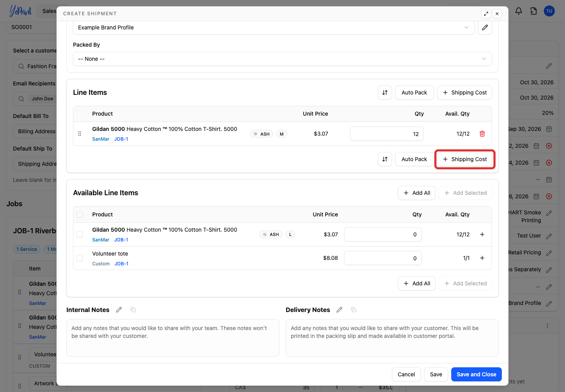The height and width of the screenshot is (392, 565).
Task: Edit the Example Brand Profile with pencil icon
Action: pos(485,27)
